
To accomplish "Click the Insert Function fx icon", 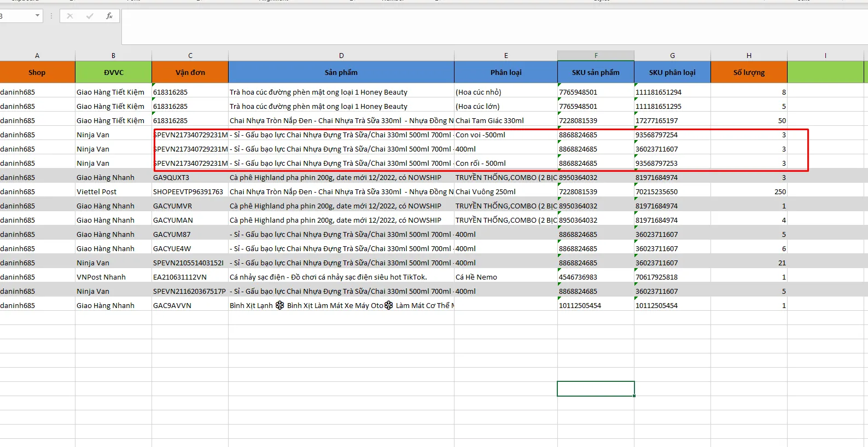I will click(109, 16).
